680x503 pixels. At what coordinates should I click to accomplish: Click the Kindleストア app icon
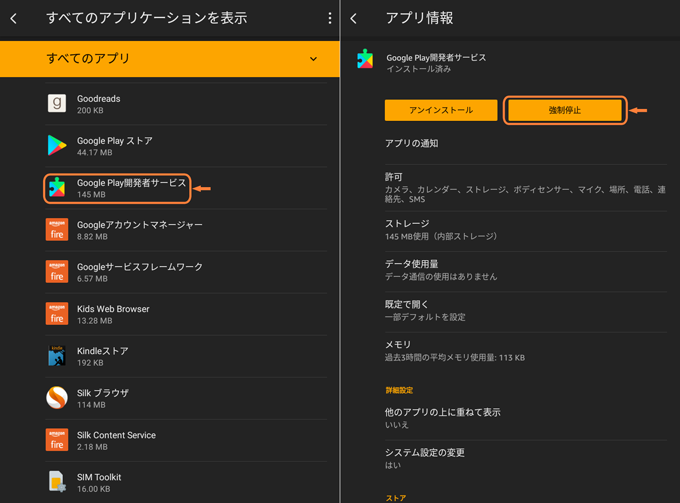coord(57,356)
